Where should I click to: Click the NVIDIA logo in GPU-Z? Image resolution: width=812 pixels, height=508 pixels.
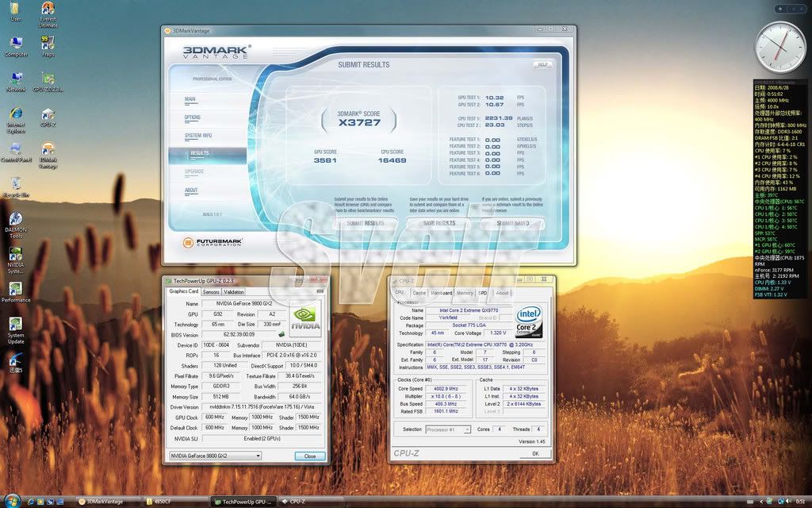pyautogui.click(x=305, y=317)
